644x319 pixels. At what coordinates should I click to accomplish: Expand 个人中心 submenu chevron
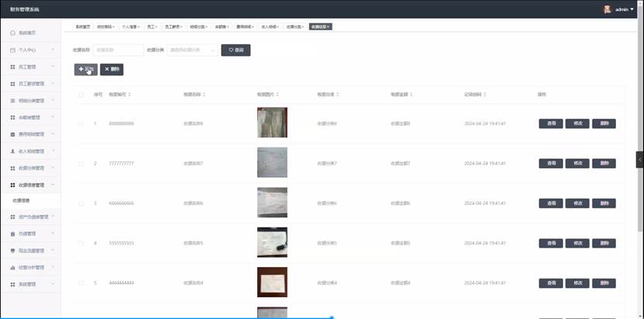coord(53,50)
